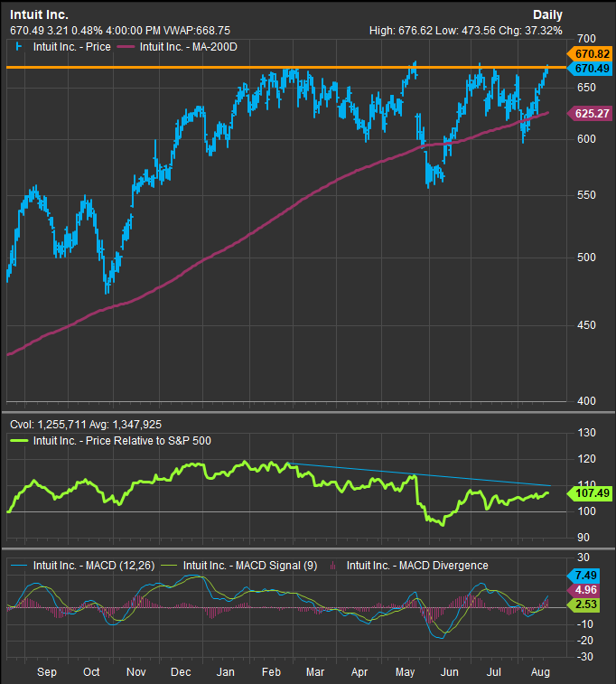This screenshot has width=616, height=684.
Task: Click the blue price bar legend marker
Action: pos(18,46)
